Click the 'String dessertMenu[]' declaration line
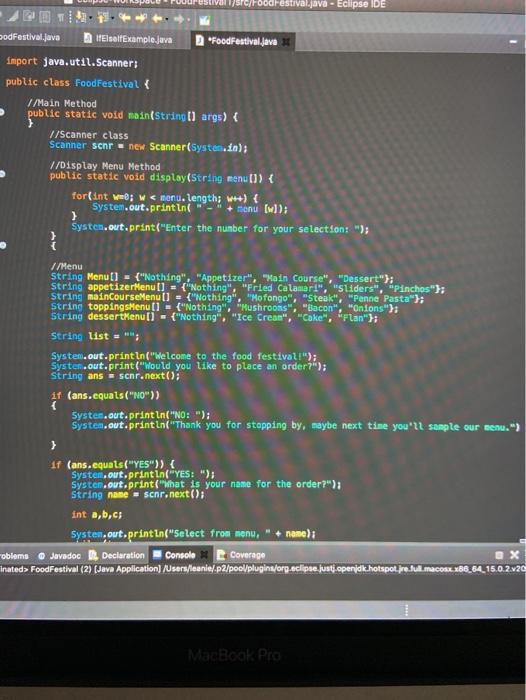 214,317
